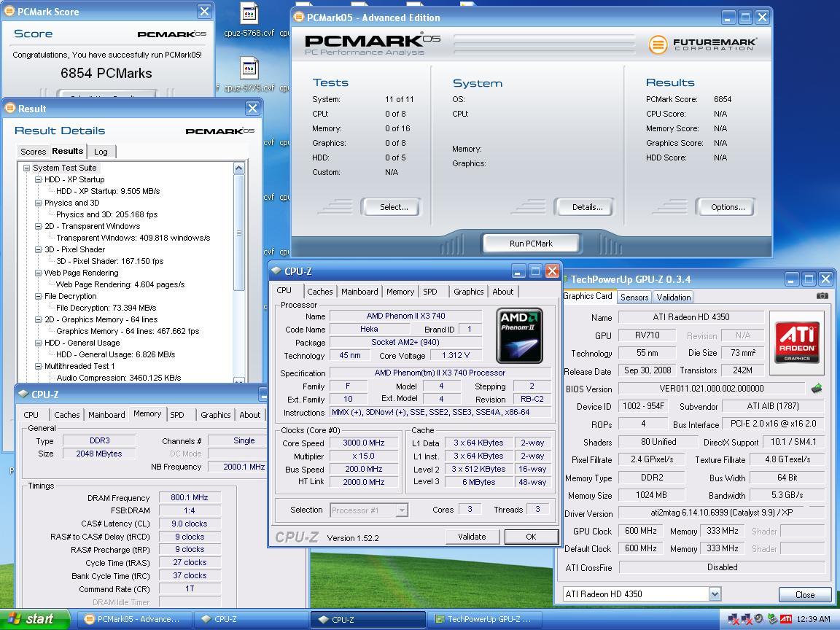Open About tab in Memory CPU-Z window
Screen dimensions: 840x630
tap(249, 415)
